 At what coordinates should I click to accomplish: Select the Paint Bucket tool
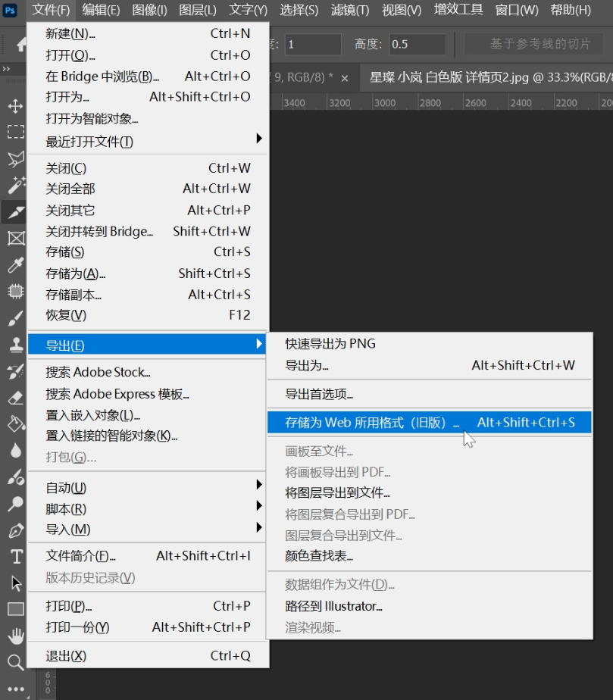15,423
